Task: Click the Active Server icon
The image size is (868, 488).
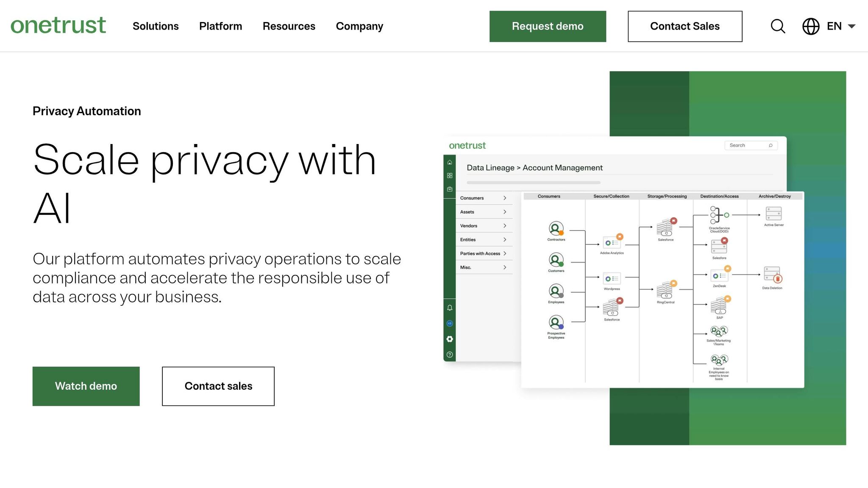Action: [x=773, y=213]
